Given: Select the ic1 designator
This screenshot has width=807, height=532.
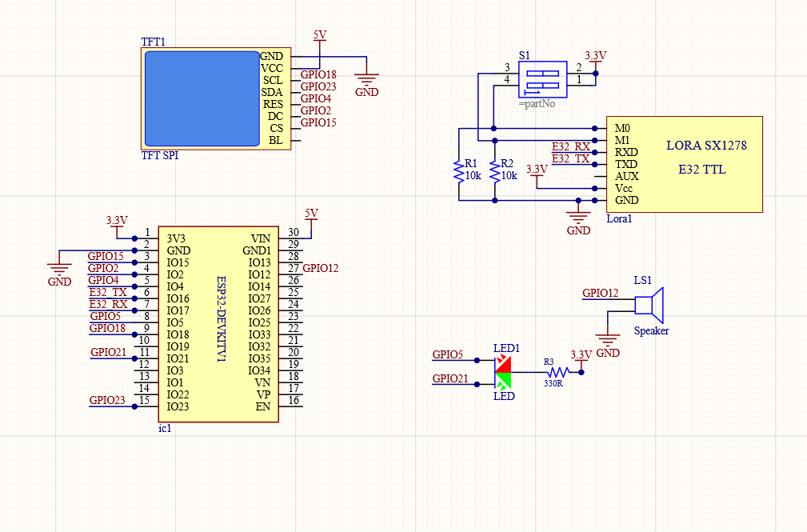Looking at the screenshot, I should 165,429.
